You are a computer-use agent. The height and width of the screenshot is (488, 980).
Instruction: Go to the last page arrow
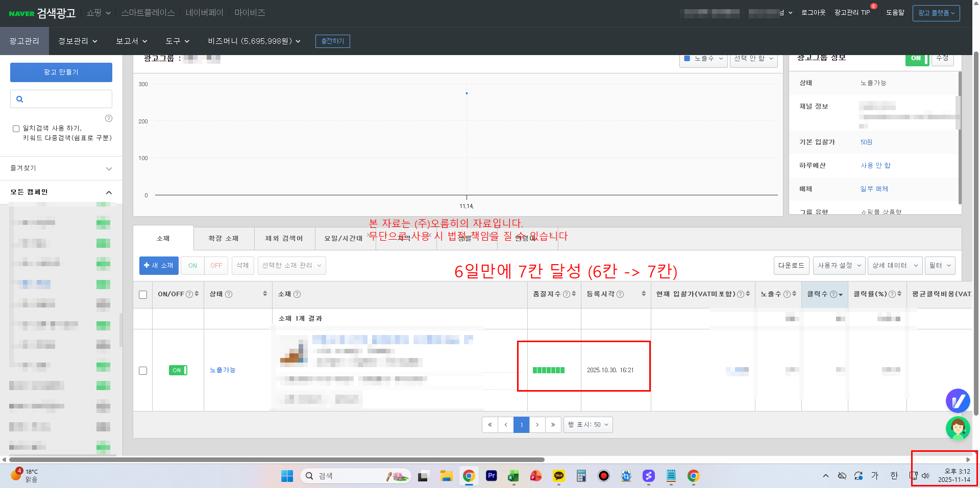(x=553, y=425)
